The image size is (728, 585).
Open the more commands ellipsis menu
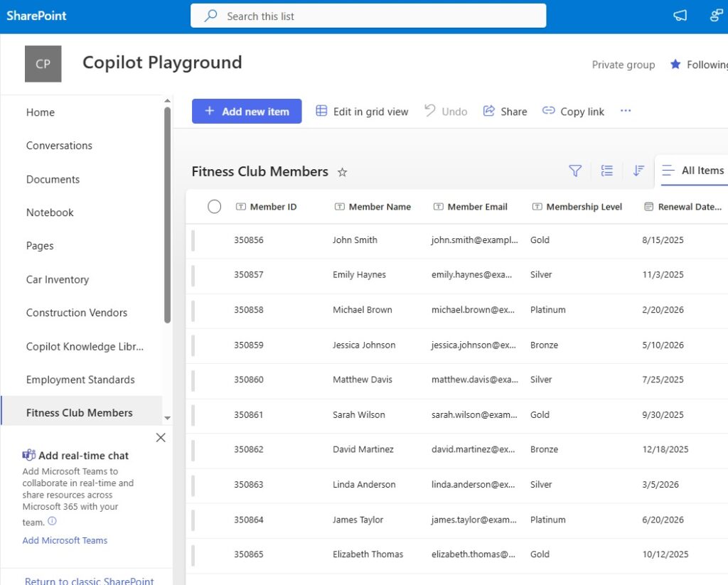point(626,111)
